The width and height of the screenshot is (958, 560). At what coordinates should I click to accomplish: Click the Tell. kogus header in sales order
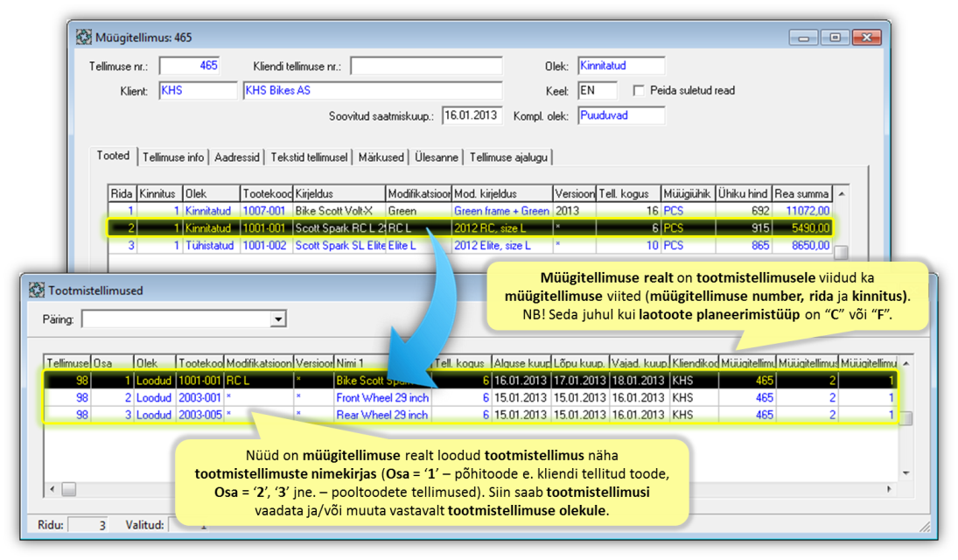[x=629, y=193]
